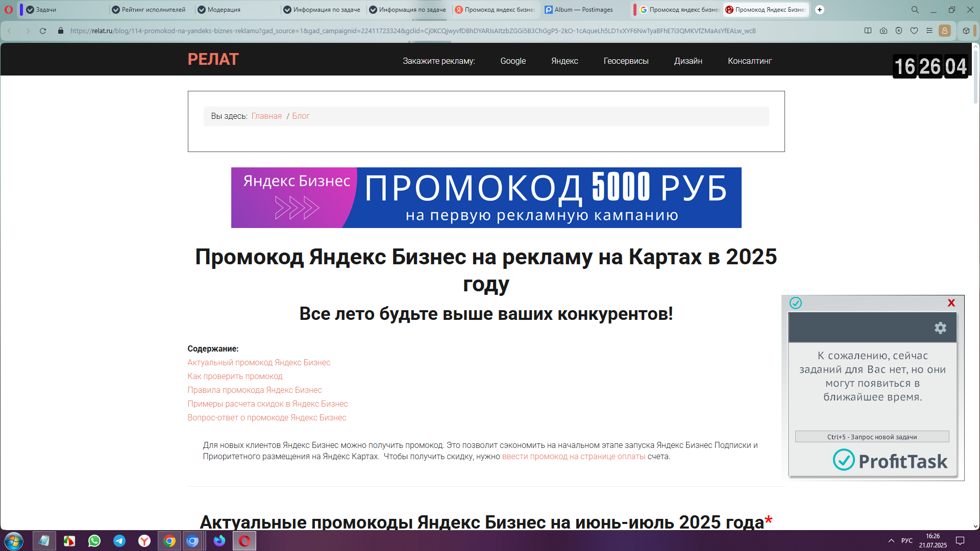Open the Яндекс menu item in site header
Image resolution: width=980 pixels, height=551 pixels.
[565, 61]
